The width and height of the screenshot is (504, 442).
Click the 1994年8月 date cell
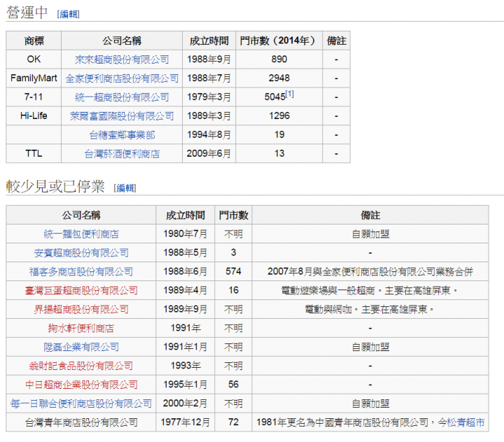209,134
